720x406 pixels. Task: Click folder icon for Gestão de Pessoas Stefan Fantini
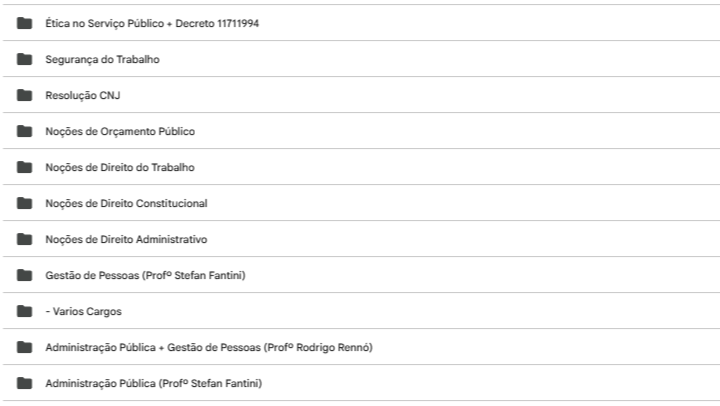click(x=24, y=275)
